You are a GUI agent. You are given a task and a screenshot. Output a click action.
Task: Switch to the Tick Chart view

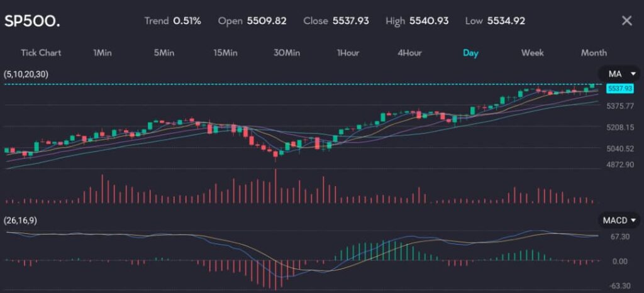pyautogui.click(x=41, y=53)
